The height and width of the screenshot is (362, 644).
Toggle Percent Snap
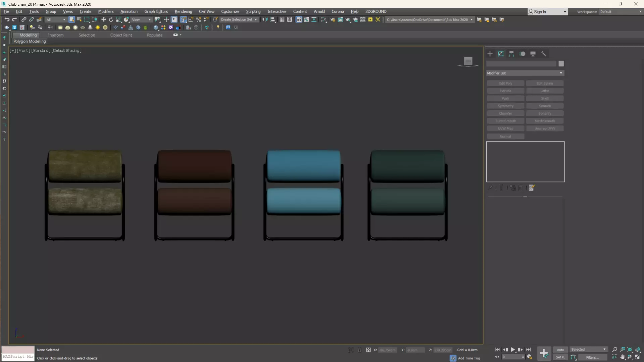click(x=199, y=19)
